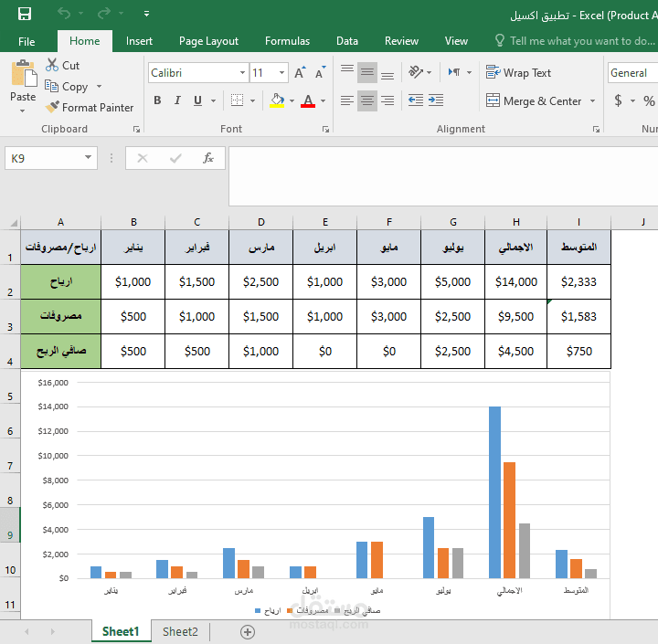Click the Fill Color paint bucket icon
Image resolution: width=658 pixels, height=644 pixels.
(x=277, y=100)
